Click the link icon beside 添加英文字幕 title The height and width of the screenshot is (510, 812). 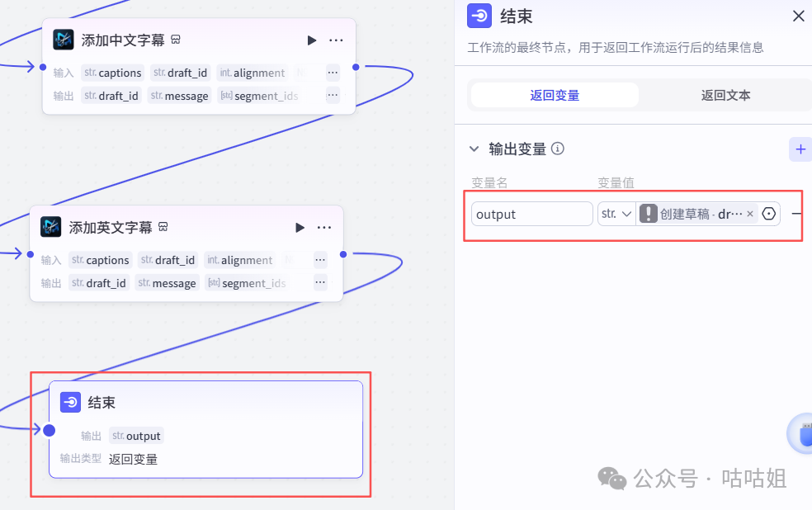pyautogui.click(x=163, y=226)
